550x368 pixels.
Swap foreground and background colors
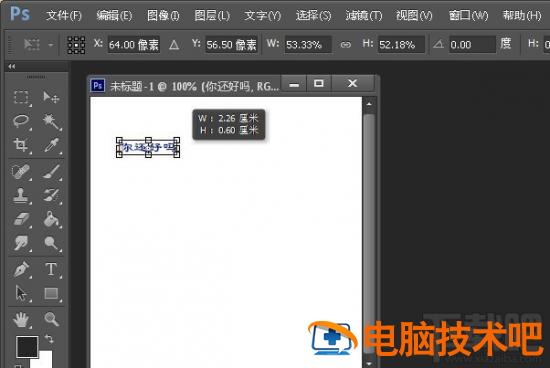[x=49, y=339]
